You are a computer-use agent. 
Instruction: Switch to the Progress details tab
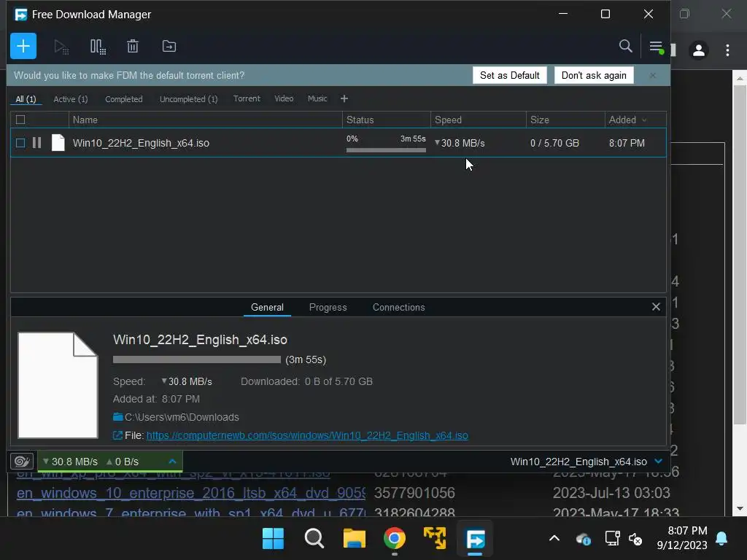pos(328,307)
